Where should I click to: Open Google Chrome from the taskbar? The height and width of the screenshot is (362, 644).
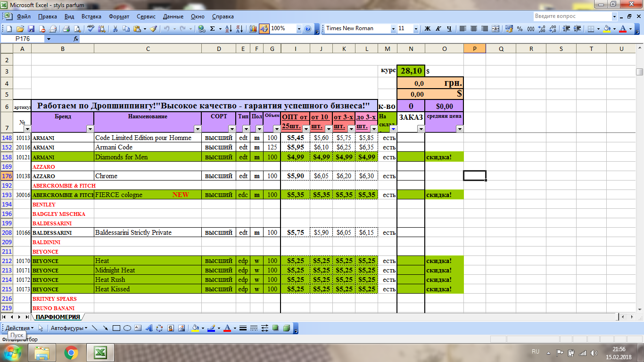coord(71,352)
